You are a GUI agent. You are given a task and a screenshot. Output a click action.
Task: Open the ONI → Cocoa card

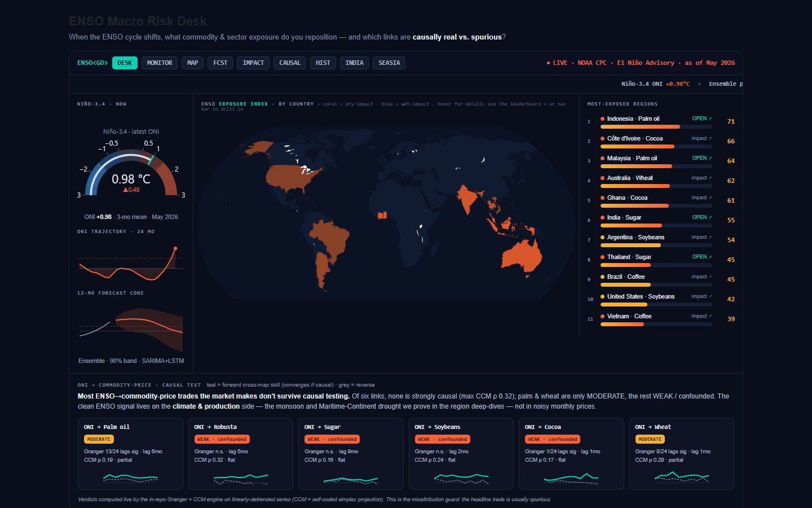click(x=571, y=454)
